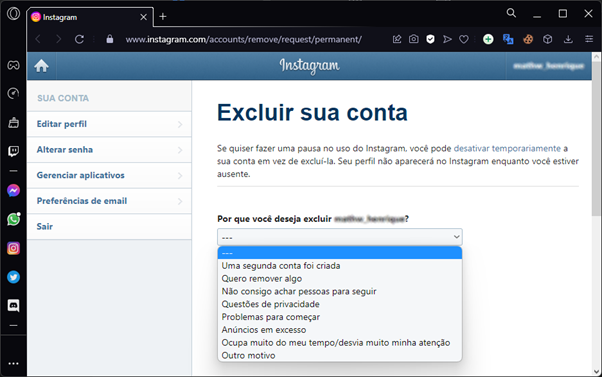
Task: Open extensions cube icon
Action: pyautogui.click(x=548, y=39)
